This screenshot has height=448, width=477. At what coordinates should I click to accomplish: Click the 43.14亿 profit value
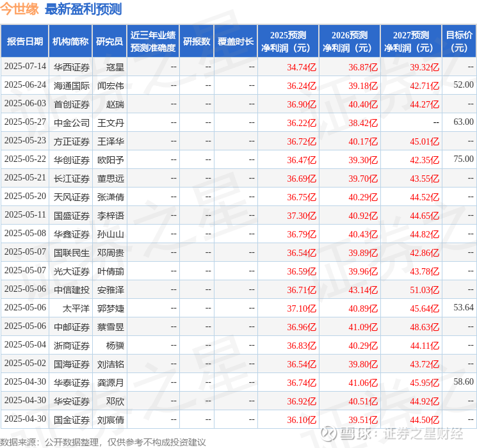tap(363, 290)
